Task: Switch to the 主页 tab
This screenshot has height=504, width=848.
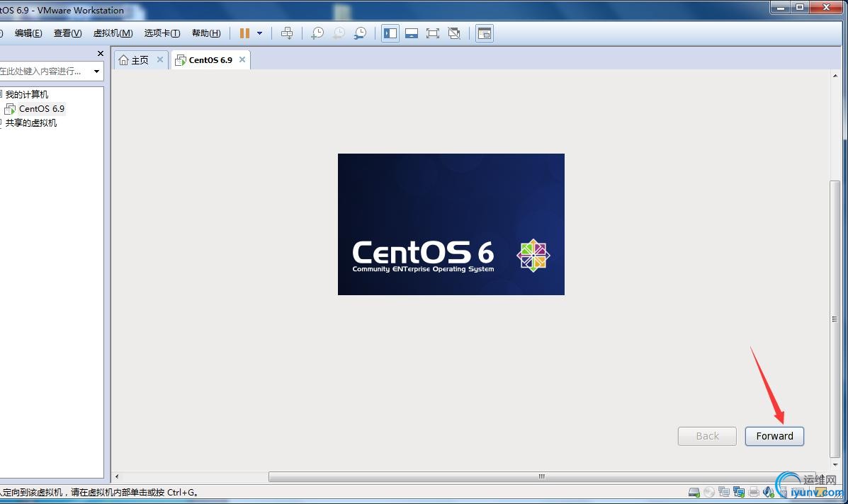Action: pos(140,60)
